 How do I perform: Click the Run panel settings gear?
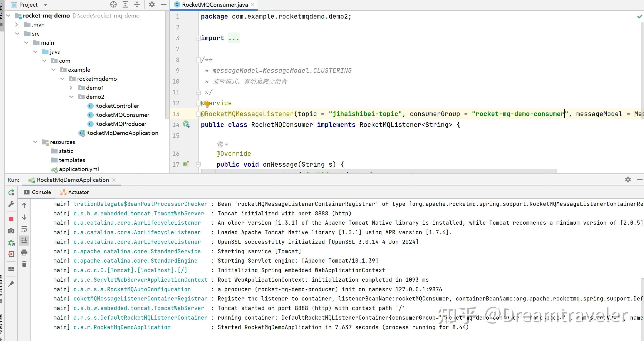[x=628, y=180]
